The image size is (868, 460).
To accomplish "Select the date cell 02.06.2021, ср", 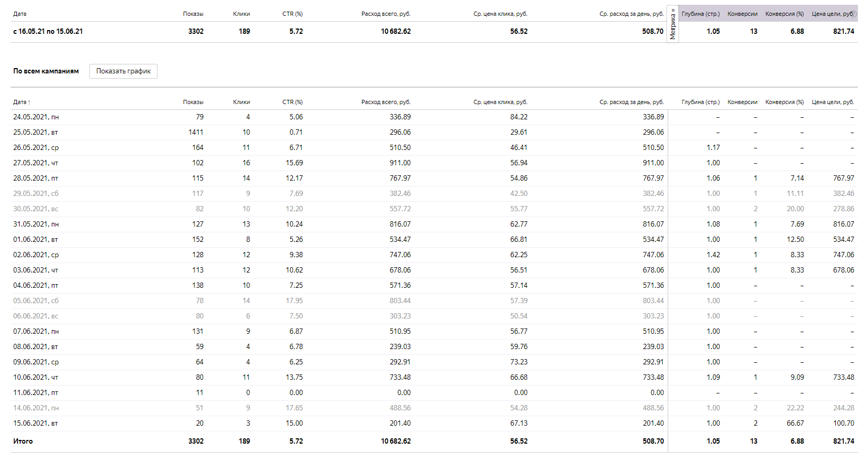I will tap(36, 255).
